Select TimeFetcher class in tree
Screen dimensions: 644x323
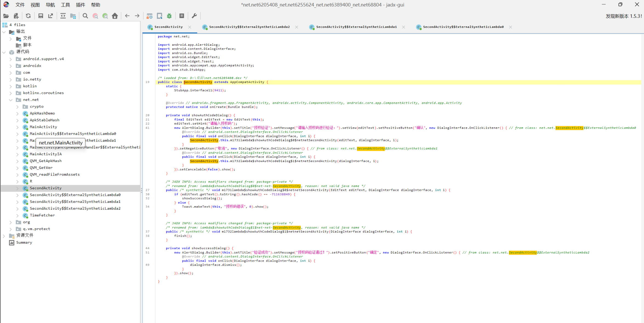(x=42, y=215)
